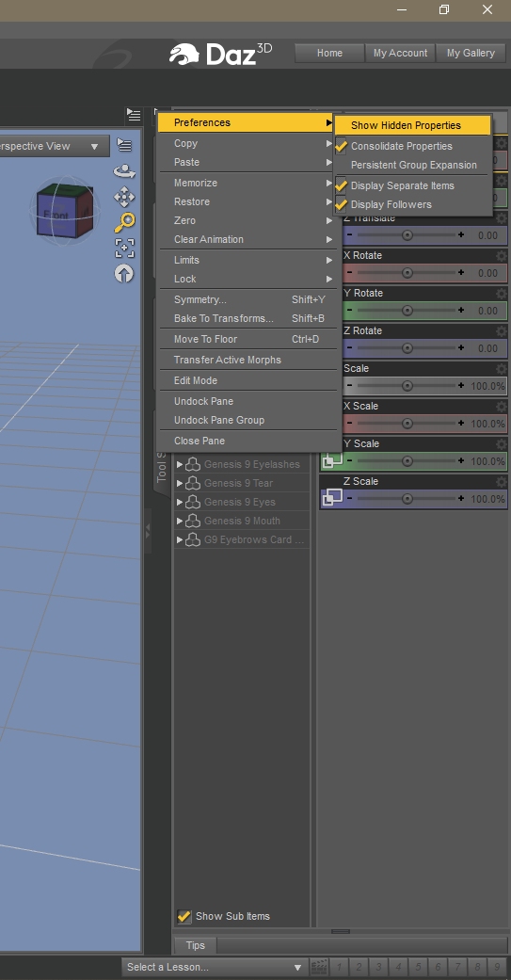The height and width of the screenshot is (980, 511).
Task: Open Z Scale settings gear icon
Action: tap(501, 482)
